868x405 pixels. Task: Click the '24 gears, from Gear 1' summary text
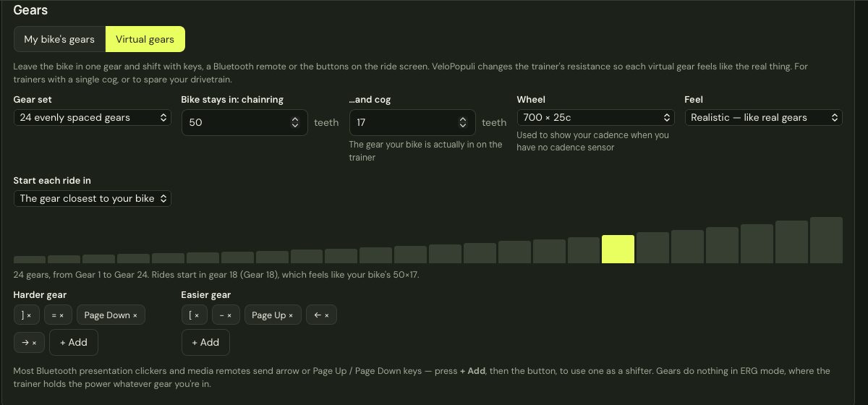[216, 275]
